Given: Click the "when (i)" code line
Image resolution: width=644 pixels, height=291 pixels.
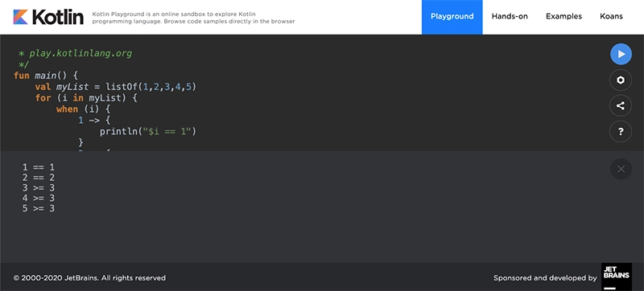Looking at the screenshot, I should pos(84,109).
